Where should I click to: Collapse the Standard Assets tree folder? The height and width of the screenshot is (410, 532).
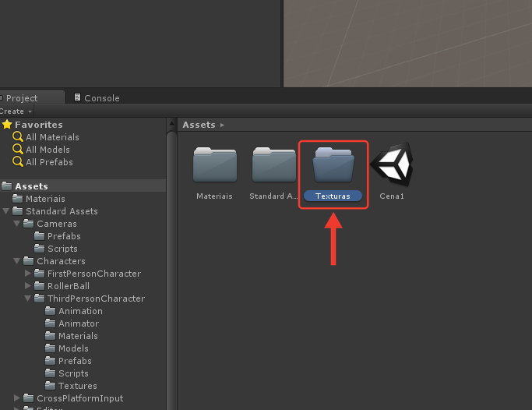point(5,211)
